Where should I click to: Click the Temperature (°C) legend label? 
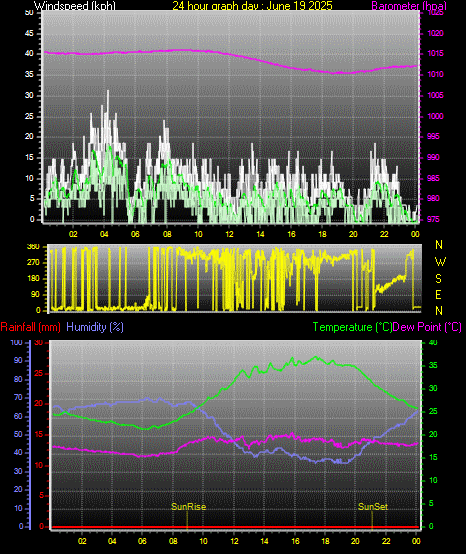(352, 327)
